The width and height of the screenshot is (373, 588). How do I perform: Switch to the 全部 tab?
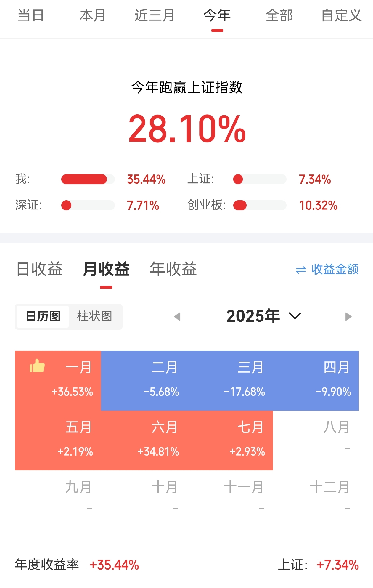pyautogui.click(x=279, y=16)
